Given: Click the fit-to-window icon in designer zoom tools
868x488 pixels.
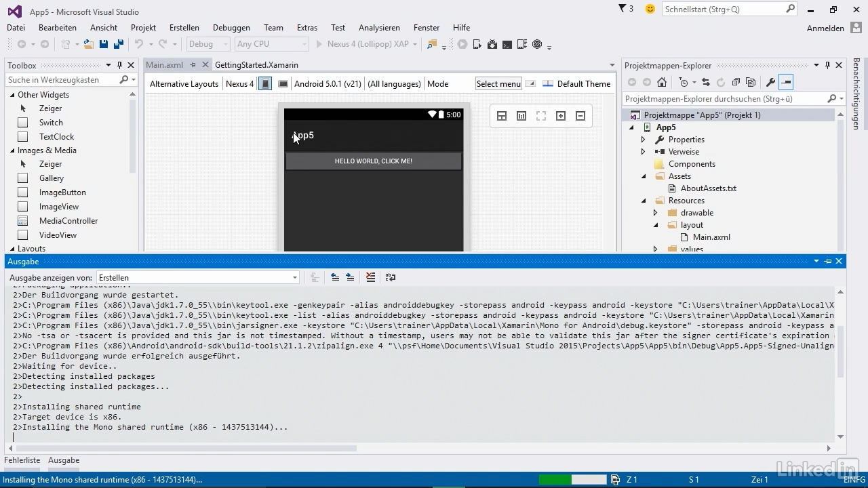Looking at the screenshot, I should [x=541, y=116].
